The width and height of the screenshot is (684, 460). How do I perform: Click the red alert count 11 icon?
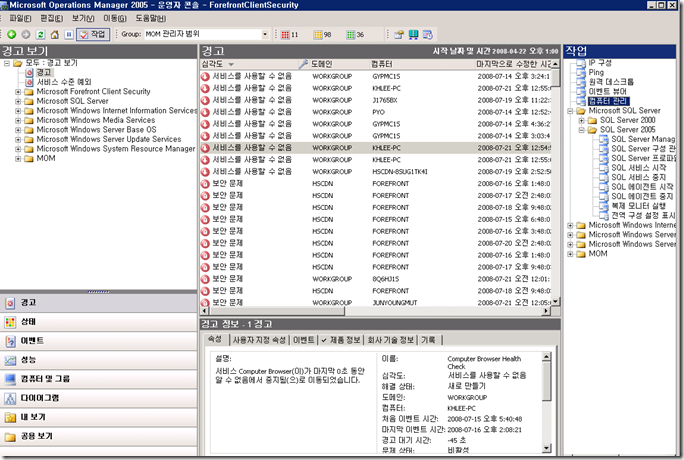click(285, 34)
